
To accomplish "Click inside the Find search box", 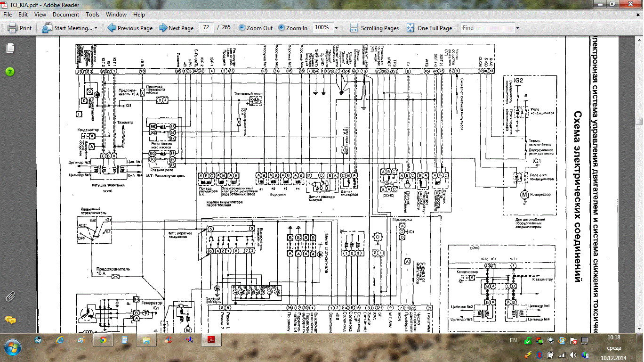I will [x=486, y=28].
